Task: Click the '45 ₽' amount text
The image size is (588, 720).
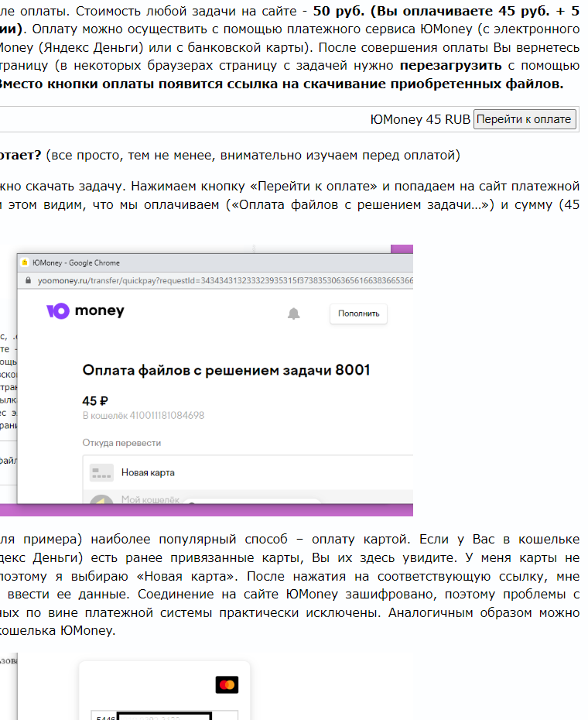Action: pos(95,401)
